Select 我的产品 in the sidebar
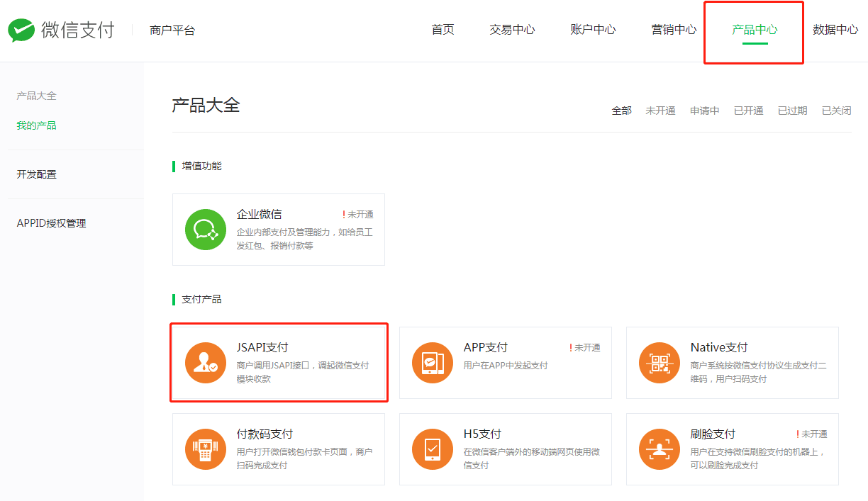Screen dimensions: 868x501 (x=36, y=125)
